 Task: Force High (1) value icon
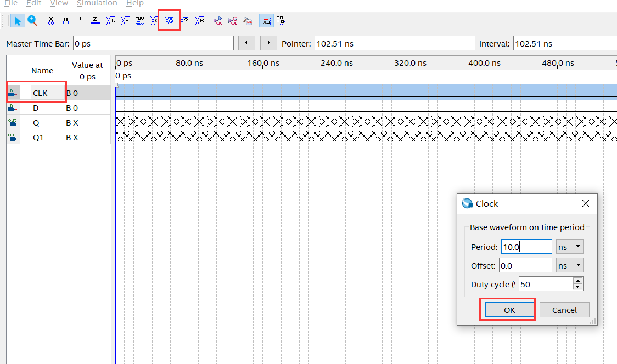81,21
